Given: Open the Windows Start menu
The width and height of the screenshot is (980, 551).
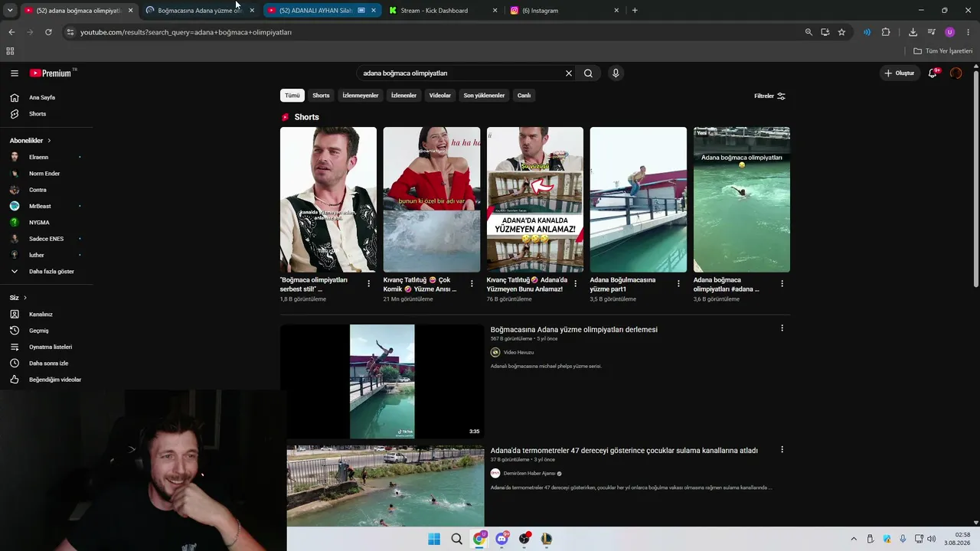Looking at the screenshot, I should point(434,539).
